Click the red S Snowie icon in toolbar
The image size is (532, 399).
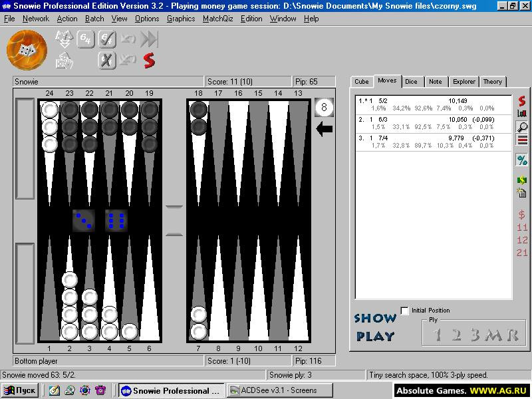(x=149, y=61)
